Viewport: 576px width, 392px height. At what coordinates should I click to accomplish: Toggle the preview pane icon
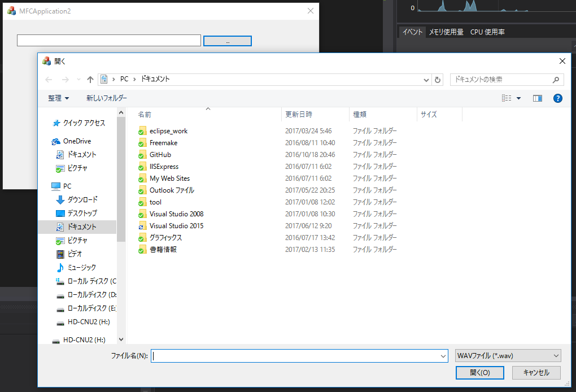tap(538, 98)
